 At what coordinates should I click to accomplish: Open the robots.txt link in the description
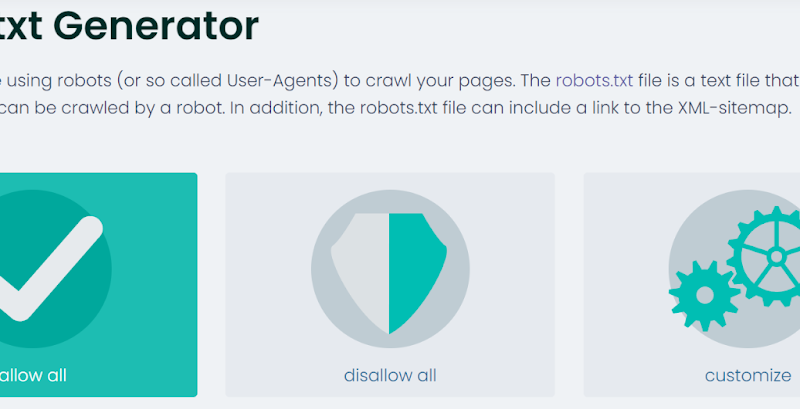click(598, 81)
